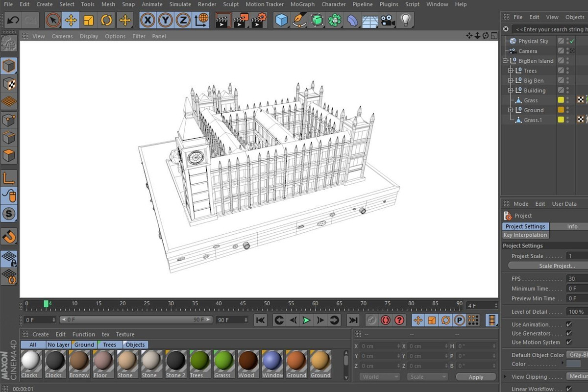Open the viewport Cameras menu
The height and width of the screenshot is (392, 588).
click(x=62, y=36)
